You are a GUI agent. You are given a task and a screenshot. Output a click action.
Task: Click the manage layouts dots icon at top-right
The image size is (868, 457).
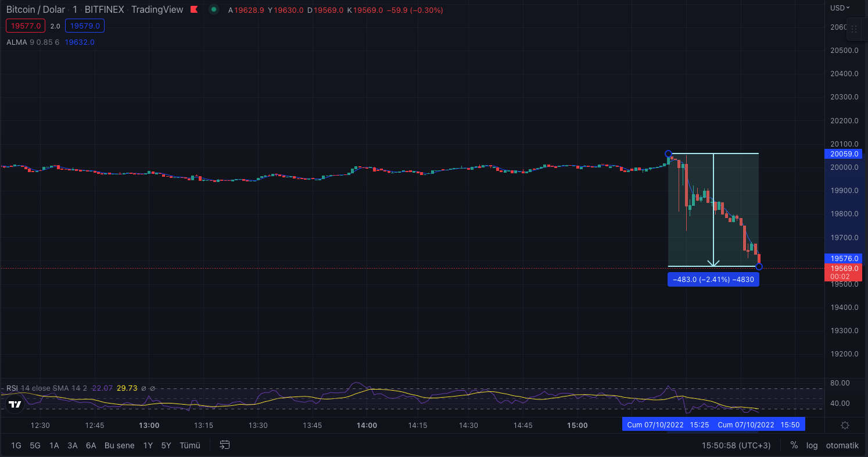tap(854, 28)
